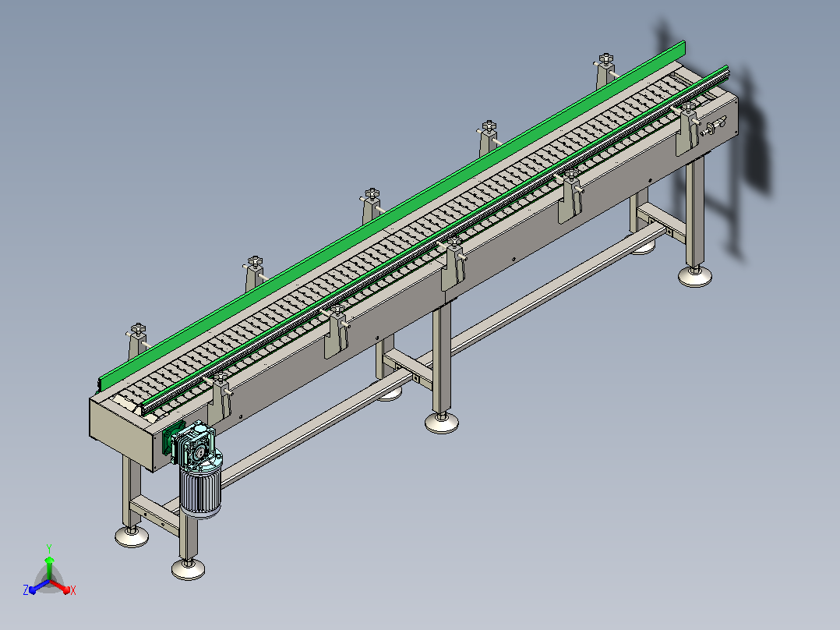Select the chain tensioner bolt at conveyor's far end
Viewport: 840px width, 630px height.
712,127
